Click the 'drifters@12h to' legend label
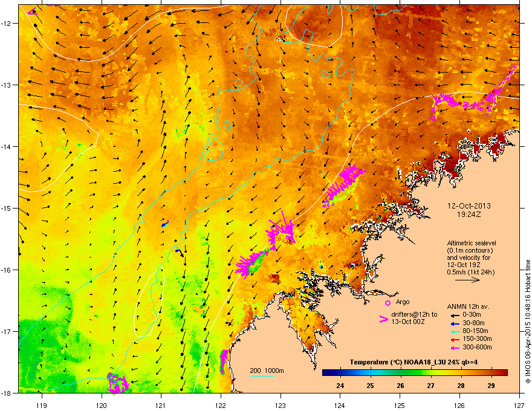The width and height of the screenshot is (532, 411). [x=414, y=315]
